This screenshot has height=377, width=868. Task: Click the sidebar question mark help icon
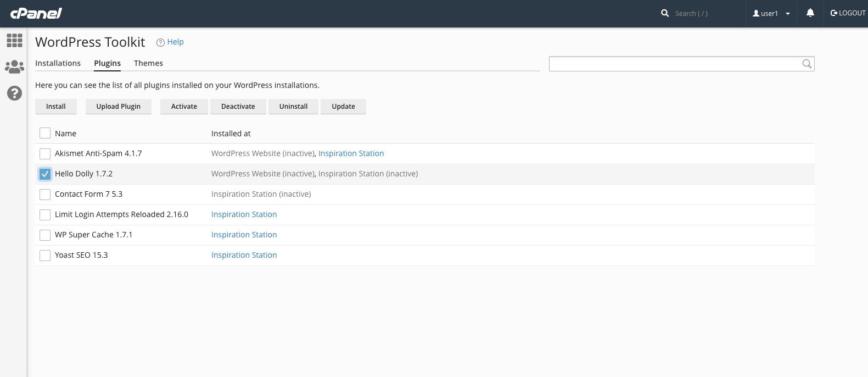coord(14,93)
